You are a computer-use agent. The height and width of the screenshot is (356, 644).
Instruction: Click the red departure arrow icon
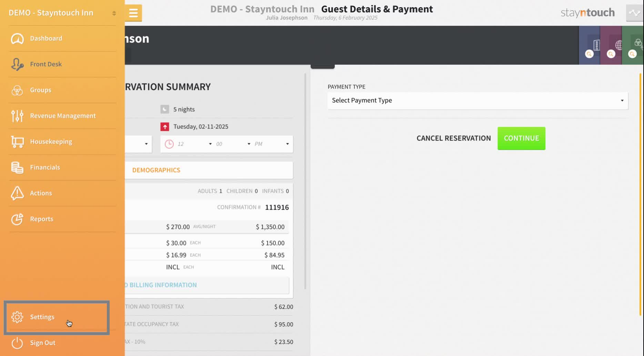point(165,127)
